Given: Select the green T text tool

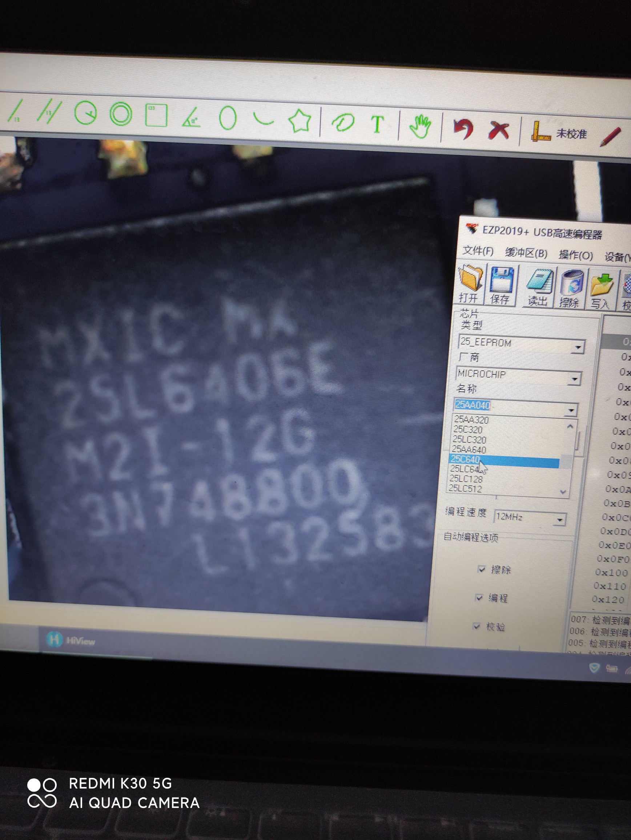Looking at the screenshot, I should coord(377,124).
